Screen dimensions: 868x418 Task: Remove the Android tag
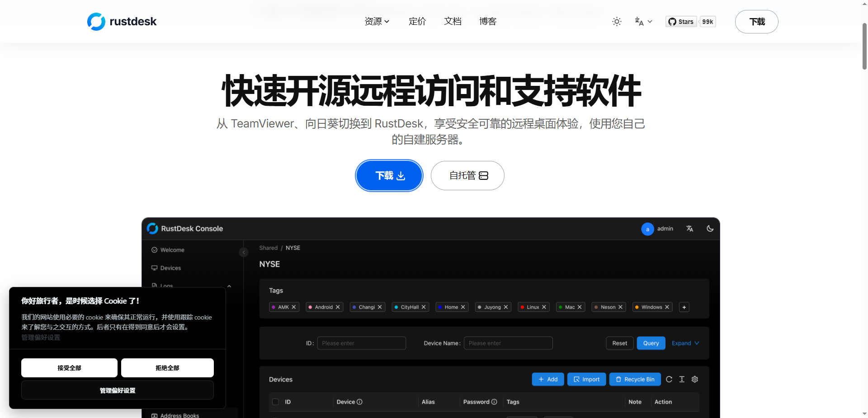tap(338, 307)
